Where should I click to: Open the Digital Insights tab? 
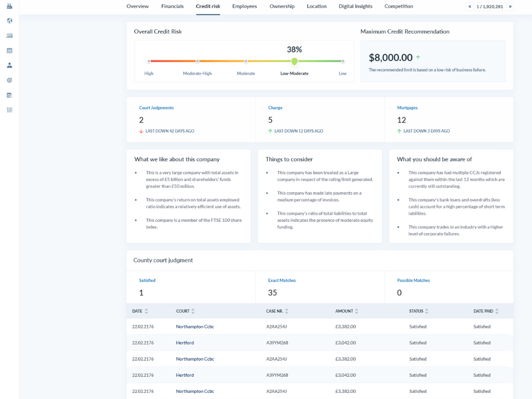(x=355, y=6)
